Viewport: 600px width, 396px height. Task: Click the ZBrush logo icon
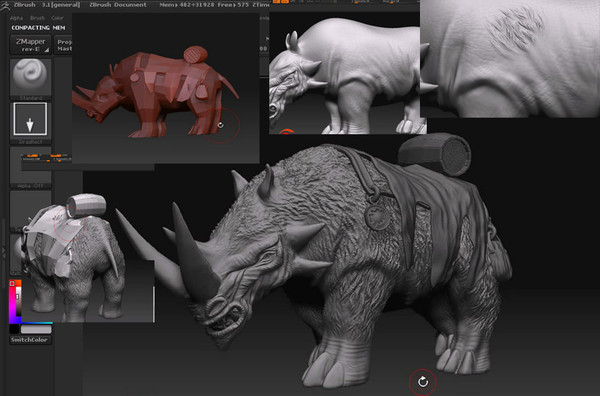(x=5, y=5)
